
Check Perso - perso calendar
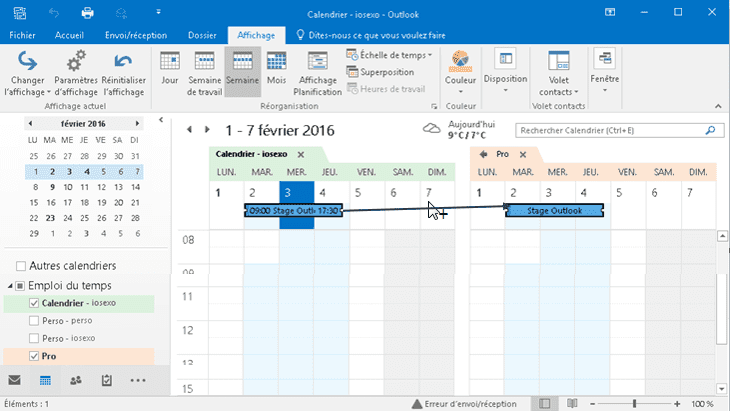pos(34,321)
